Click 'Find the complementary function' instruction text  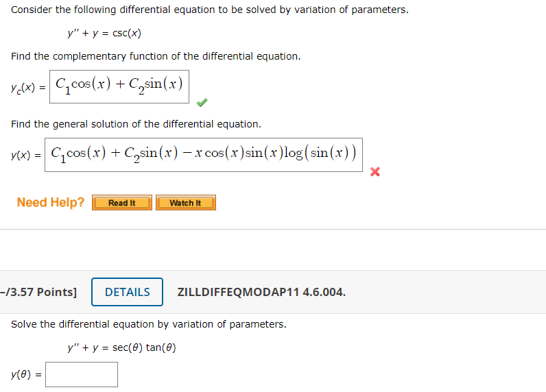(x=156, y=56)
